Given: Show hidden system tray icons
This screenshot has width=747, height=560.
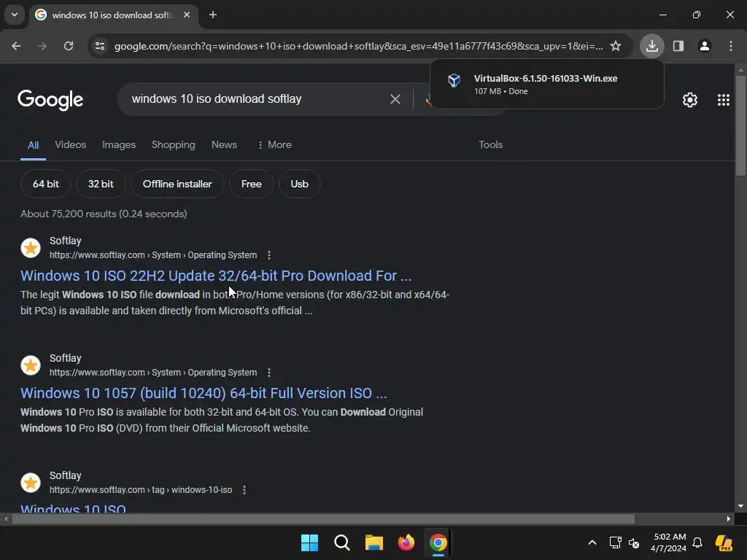Looking at the screenshot, I should point(592,542).
